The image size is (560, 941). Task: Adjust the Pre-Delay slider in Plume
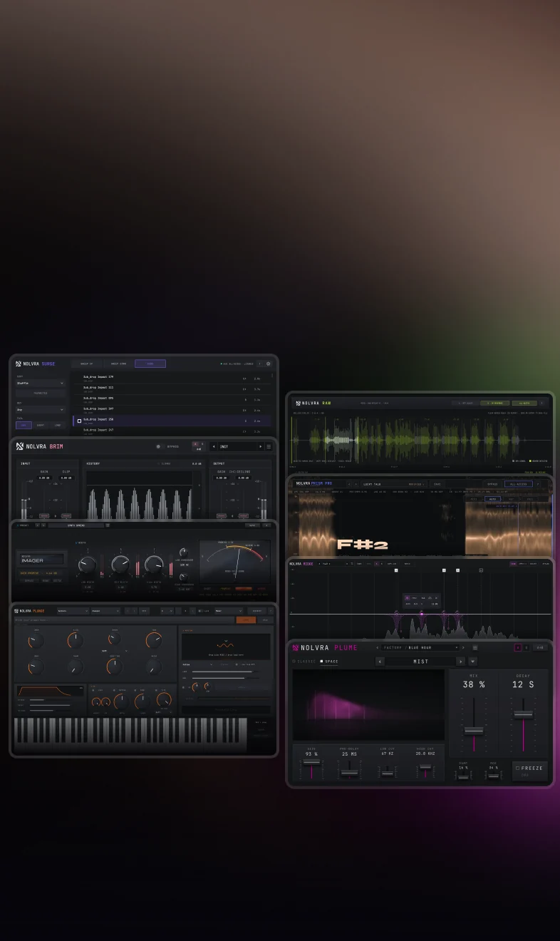[x=349, y=773]
